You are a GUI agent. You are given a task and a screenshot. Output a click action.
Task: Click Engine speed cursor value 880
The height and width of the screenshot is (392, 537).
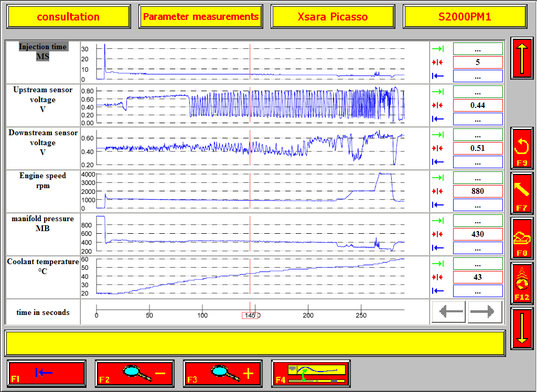coord(478,191)
